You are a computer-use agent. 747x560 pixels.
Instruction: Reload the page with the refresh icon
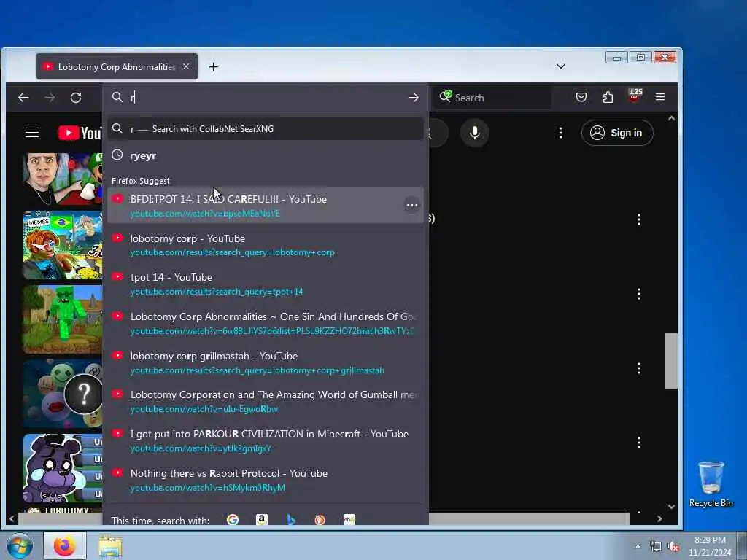pyautogui.click(x=76, y=98)
